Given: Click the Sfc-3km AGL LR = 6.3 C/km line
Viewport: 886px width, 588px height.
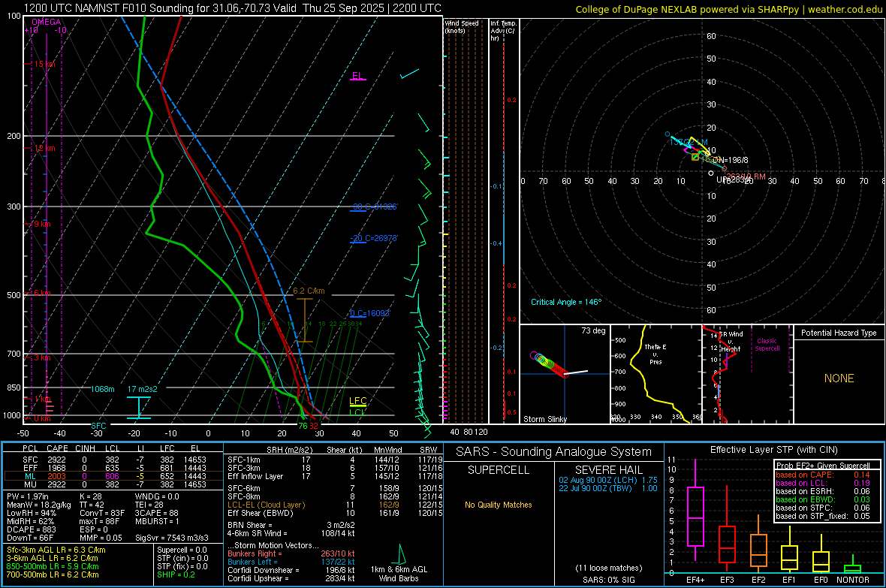Looking at the screenshot, I should (x=56, y=550).
